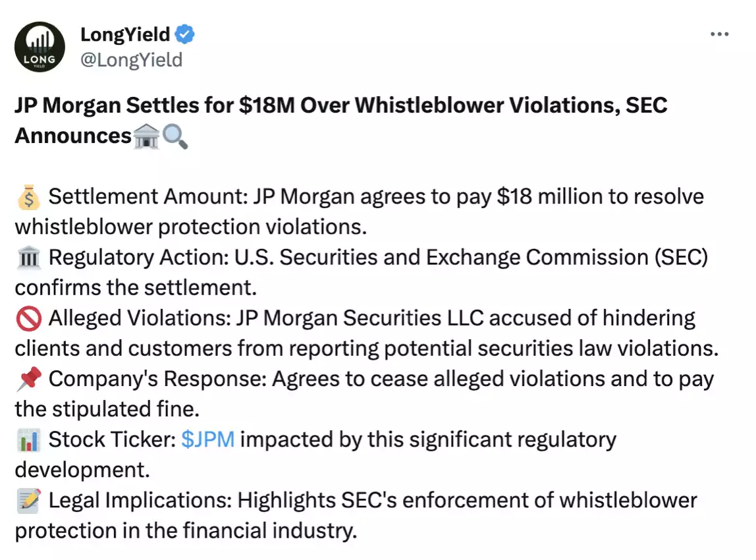The width and height of the screenshot is (756, 560).
Task: Open the @LongYield handle link
Action: point(131,60)
